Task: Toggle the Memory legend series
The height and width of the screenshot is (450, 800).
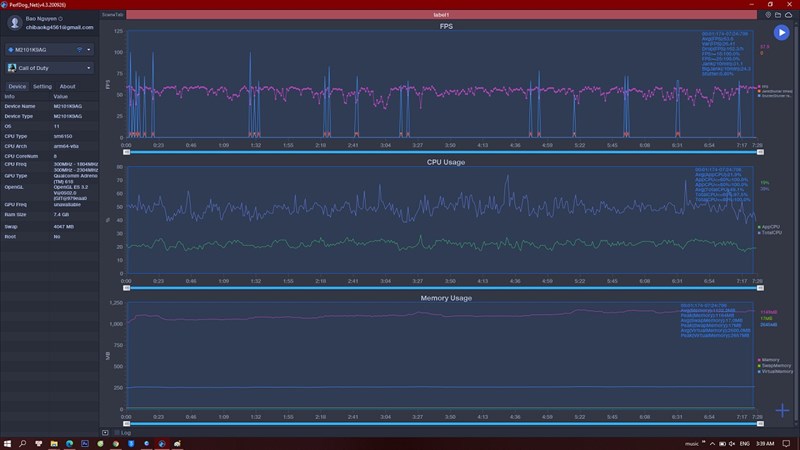Action: (x=769, y=360)
